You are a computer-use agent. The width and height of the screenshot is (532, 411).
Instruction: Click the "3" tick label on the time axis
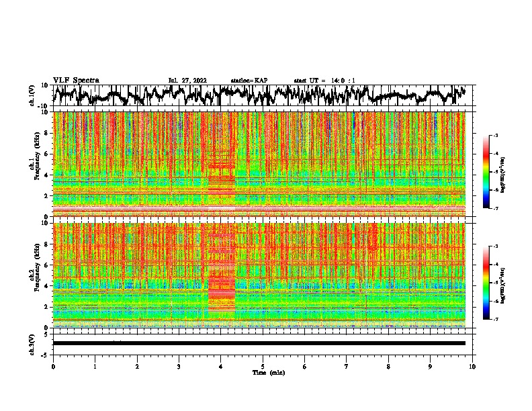pyautogui.click(x=179, y=367)
